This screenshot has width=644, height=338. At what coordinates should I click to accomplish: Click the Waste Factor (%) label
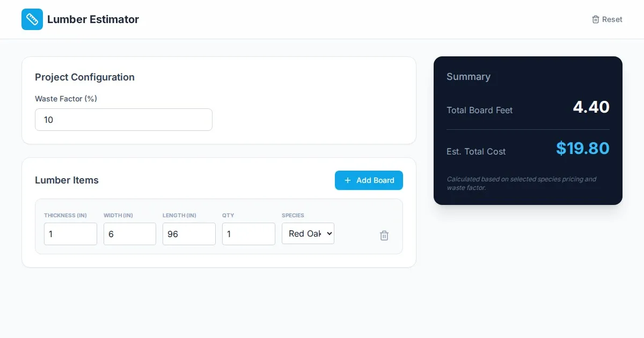[x=66, y=99]
